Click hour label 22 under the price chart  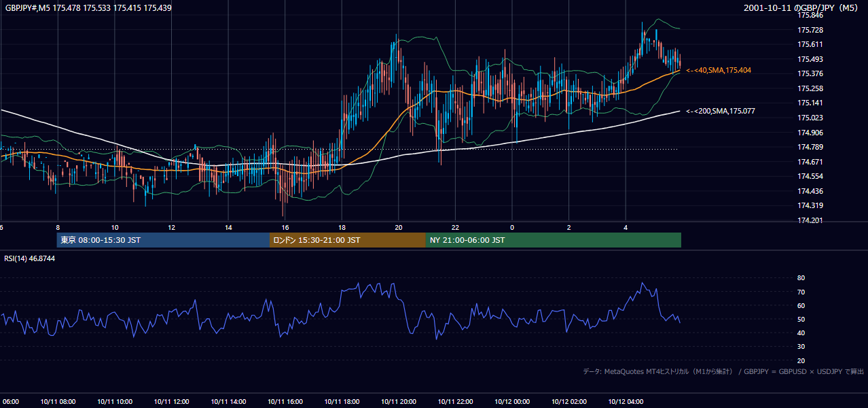455,227
